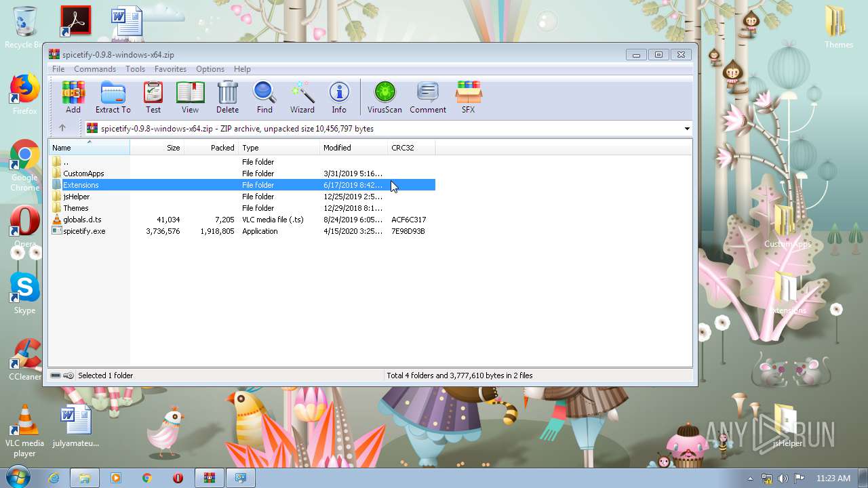Image resolution: width=868 pixels, height=488 pixels.
Task: Click the SFX toolbar icon
Action: click(x=468, y=98)
